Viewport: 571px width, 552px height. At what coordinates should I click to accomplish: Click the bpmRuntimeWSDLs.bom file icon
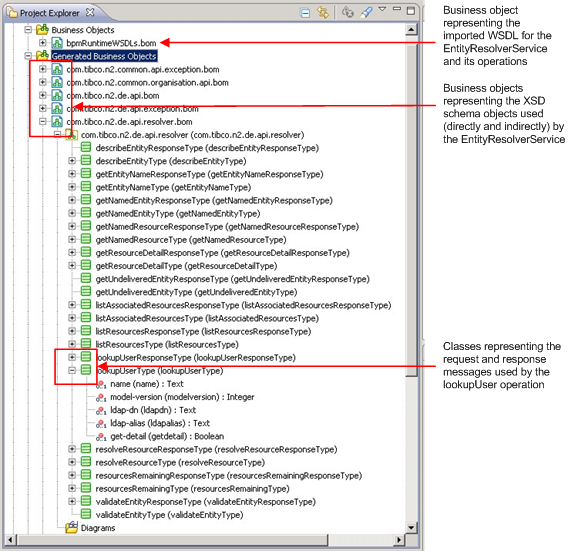click(57, 43)
